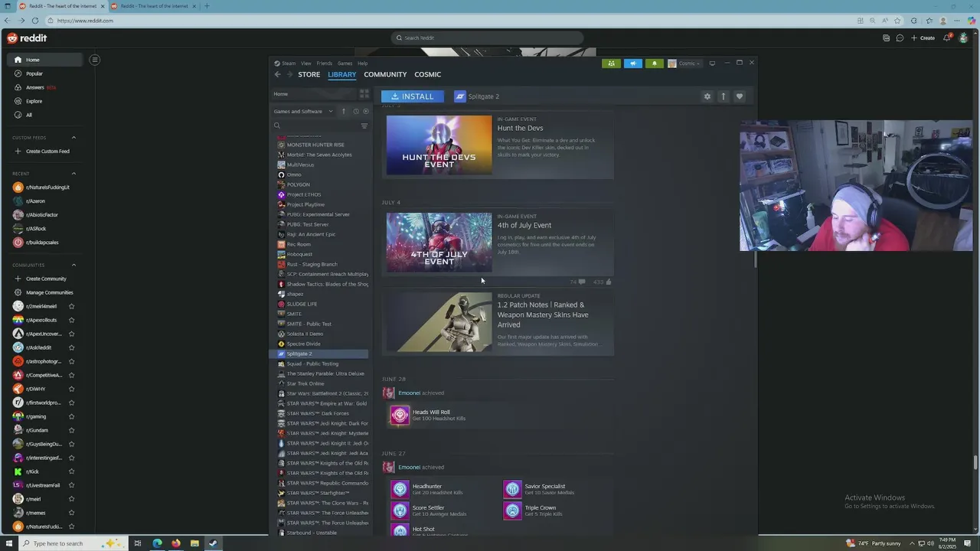Favorite r/Gundam with its star
Screen dimensions: 980x551
(x=71, y=430)
